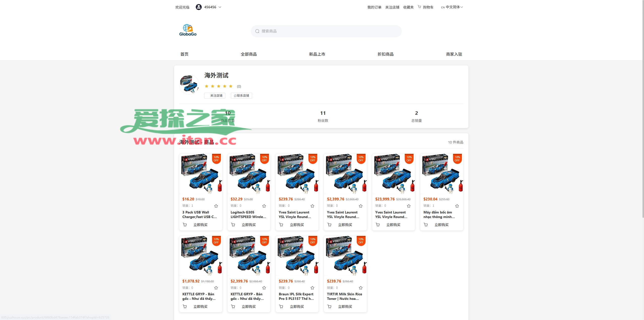Click the $230.04 price
Image resolution: width=644 pixels, height=320 pixels.
tap(430, 199)
